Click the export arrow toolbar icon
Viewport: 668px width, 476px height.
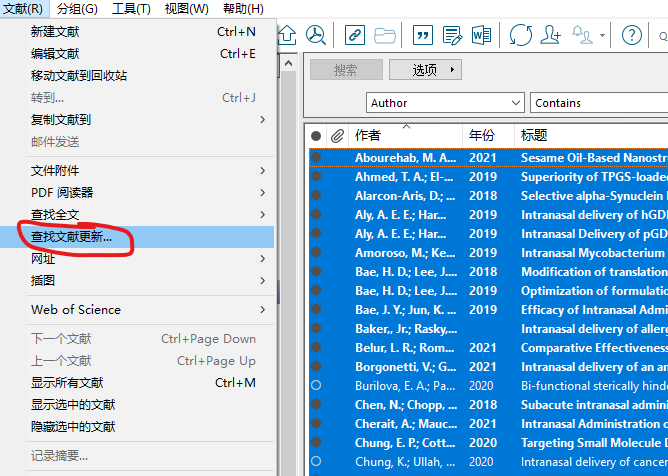click(287, 35)
